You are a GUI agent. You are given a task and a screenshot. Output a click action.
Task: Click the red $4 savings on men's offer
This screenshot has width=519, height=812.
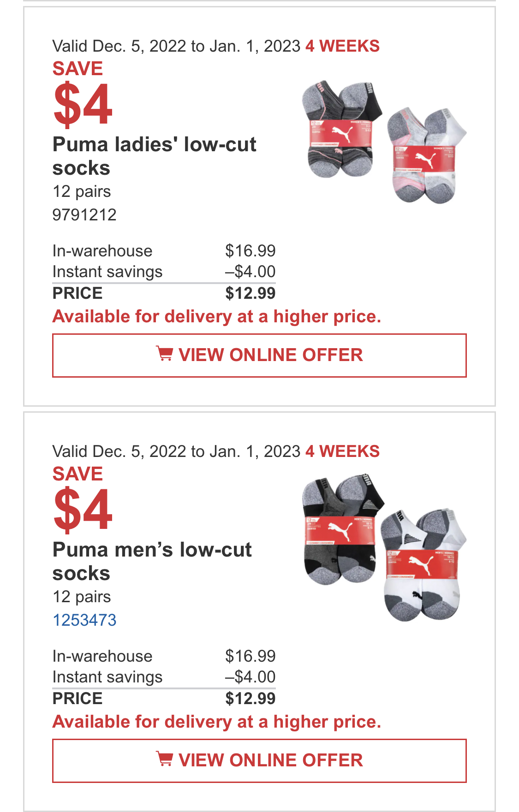(83, 510)
